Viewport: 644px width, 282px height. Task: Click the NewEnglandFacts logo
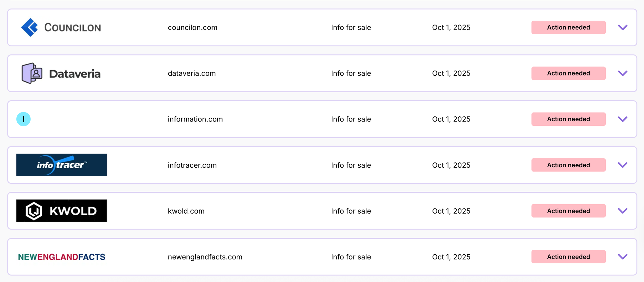pyautogui.click(x=62, y=257)
